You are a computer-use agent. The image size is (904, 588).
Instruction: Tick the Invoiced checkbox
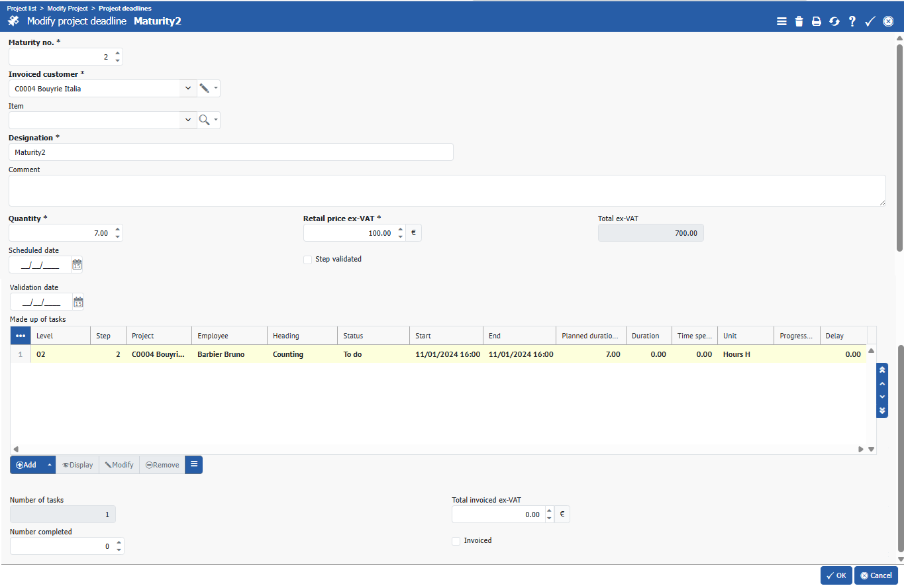pyautogui.click(x=456, y=541)
